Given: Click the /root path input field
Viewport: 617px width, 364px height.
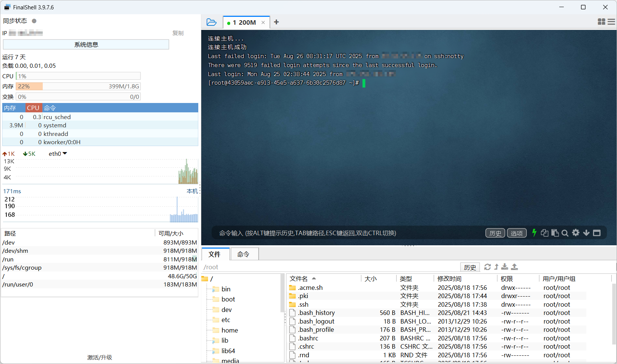Looking at the screenshot, I should pyautogui.click(x=331, y=267).
